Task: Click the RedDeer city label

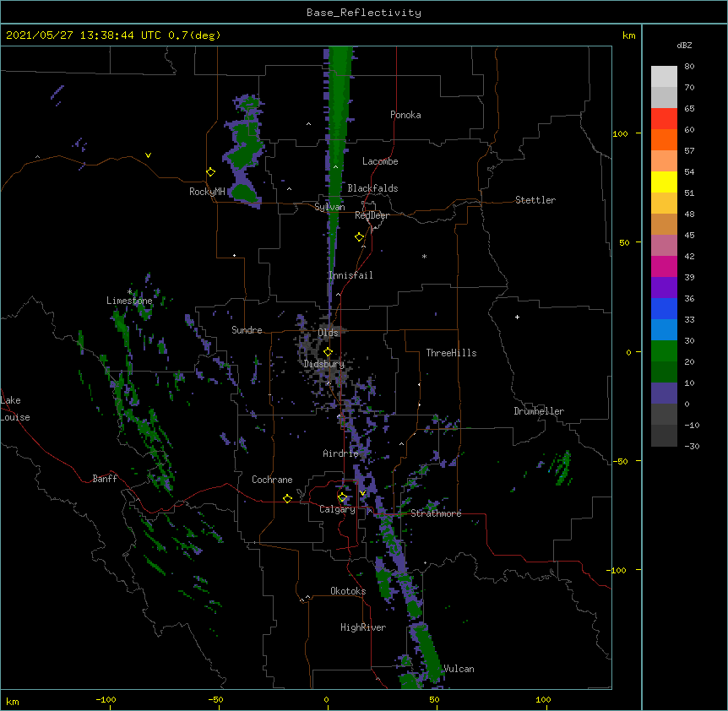Action: pyautogui.click(x=372, y=215)
